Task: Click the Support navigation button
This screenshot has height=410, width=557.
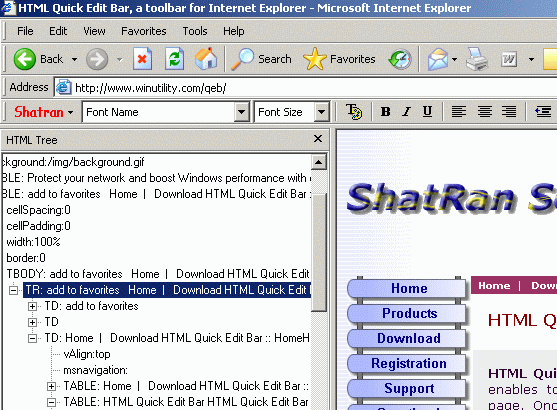Action: click(408, 388)
